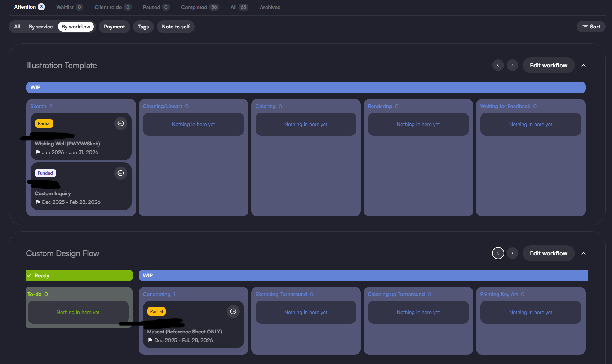
Task: Open chat on Wishing Well card
Action: pyautogui.click(x=121, y=123)
